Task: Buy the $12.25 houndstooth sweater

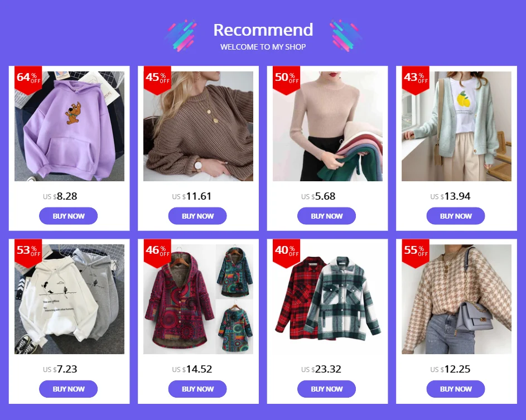Action: pyautogui.click(x=456, y=389)
